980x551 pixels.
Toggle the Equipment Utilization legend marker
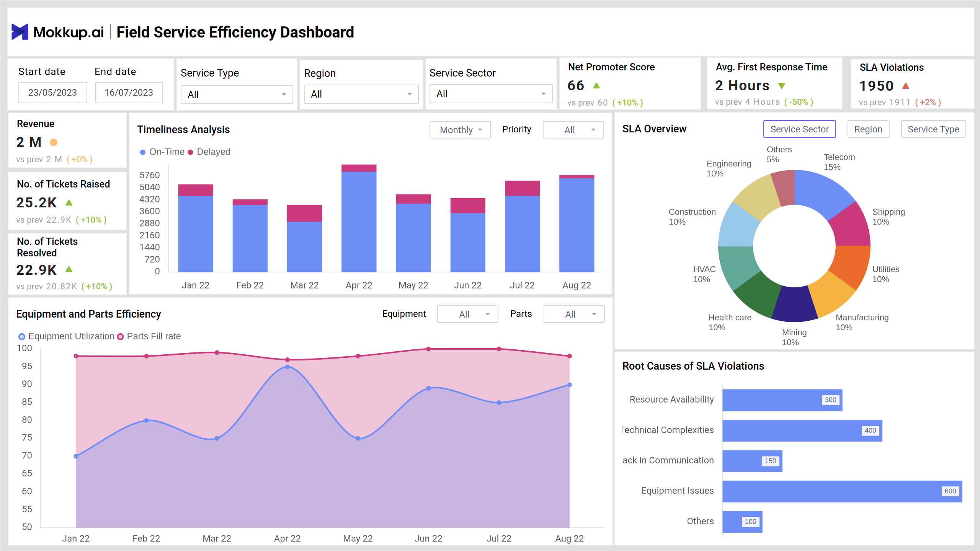[x=22, y=336]
